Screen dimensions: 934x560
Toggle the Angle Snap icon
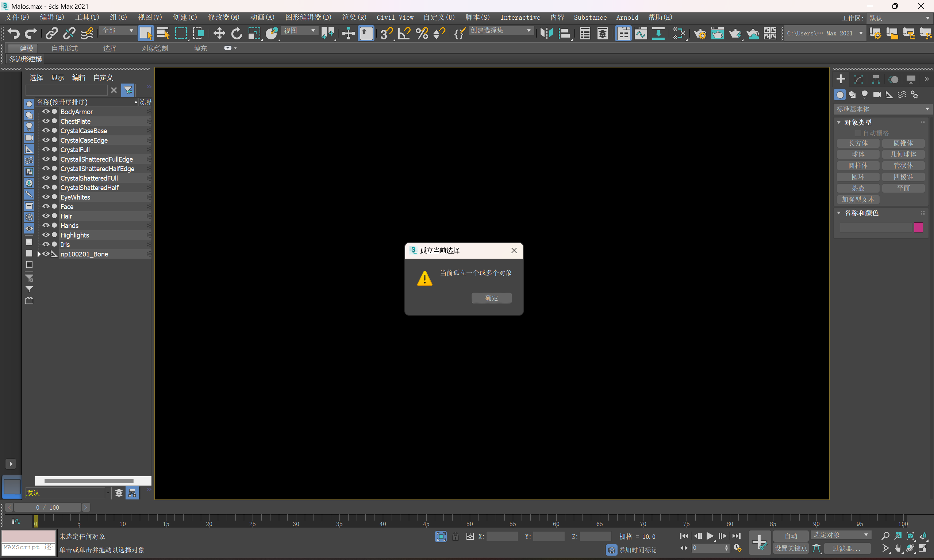coord(404,34)
